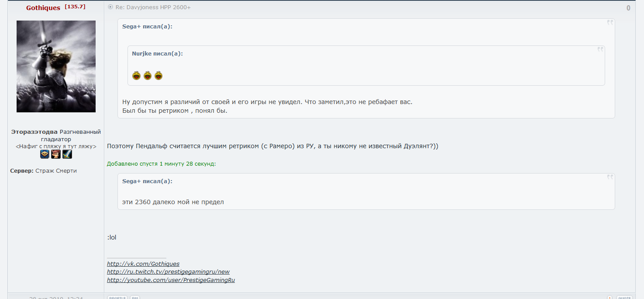Viewport: 644px width, 299px height.
Task: Click the 'Nurjke писал(а):' quote header
Action: coord(157,53)
